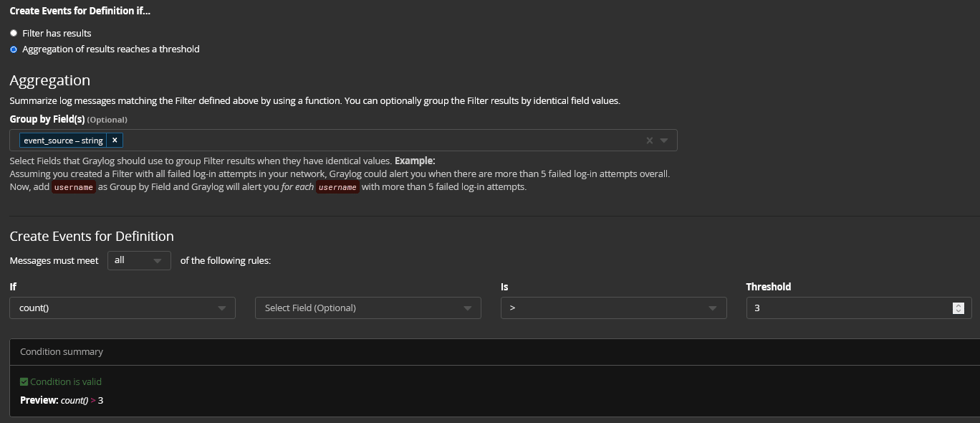The height and width of the screenshot is (423, 980).
Task: Click the first 'username' code snippet
Action: pyautogui.click(x=74, y=187)
